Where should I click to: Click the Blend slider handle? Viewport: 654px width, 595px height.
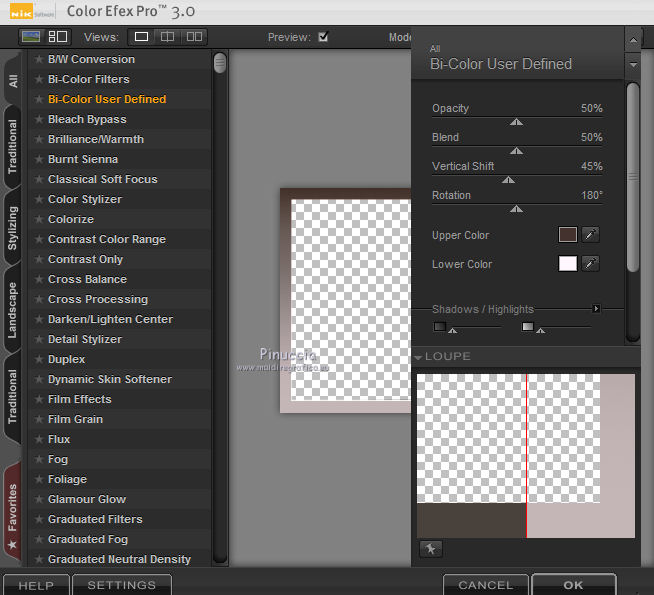pyautogui.click(x=516, y=151)
